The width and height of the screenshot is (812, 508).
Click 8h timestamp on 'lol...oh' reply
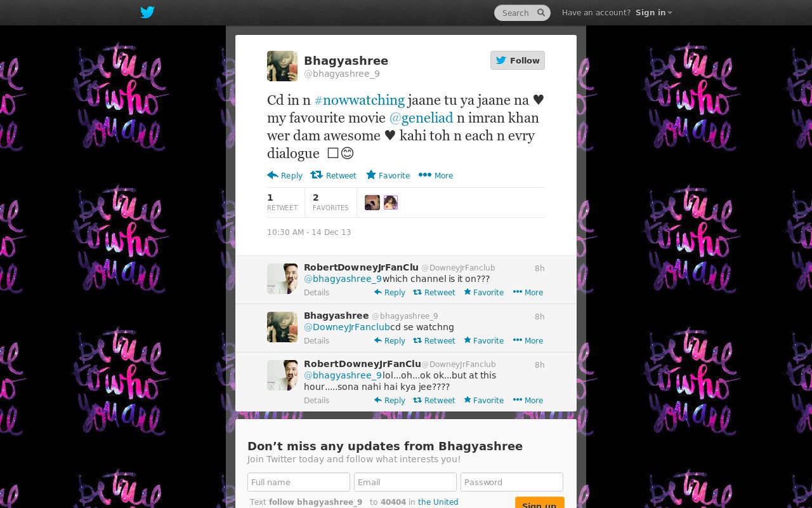(539, 365)
